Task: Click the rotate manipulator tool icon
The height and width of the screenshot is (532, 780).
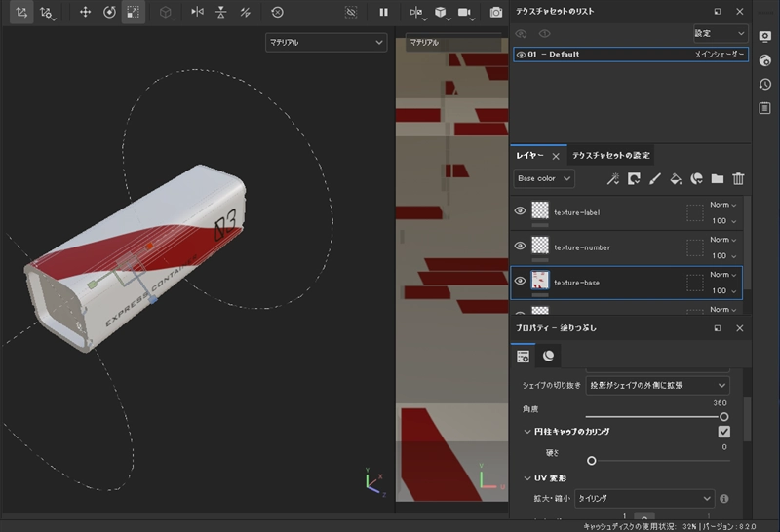Action: (109, 12)
